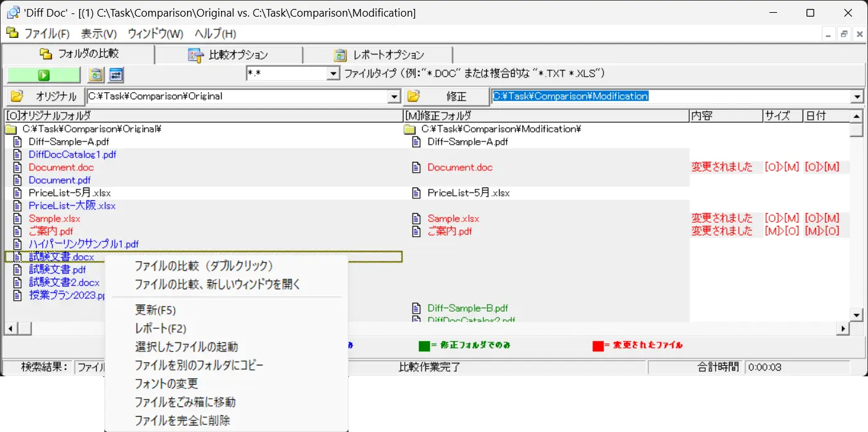
Task: Start comparison with the green play button
Action: point(44,75)
